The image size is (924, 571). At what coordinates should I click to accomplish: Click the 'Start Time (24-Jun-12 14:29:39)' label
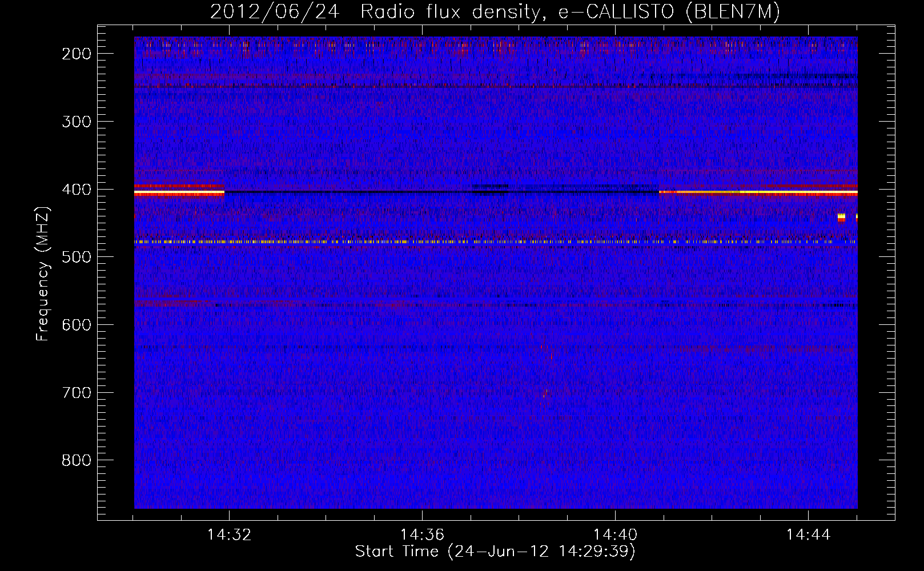pos(495,552)
